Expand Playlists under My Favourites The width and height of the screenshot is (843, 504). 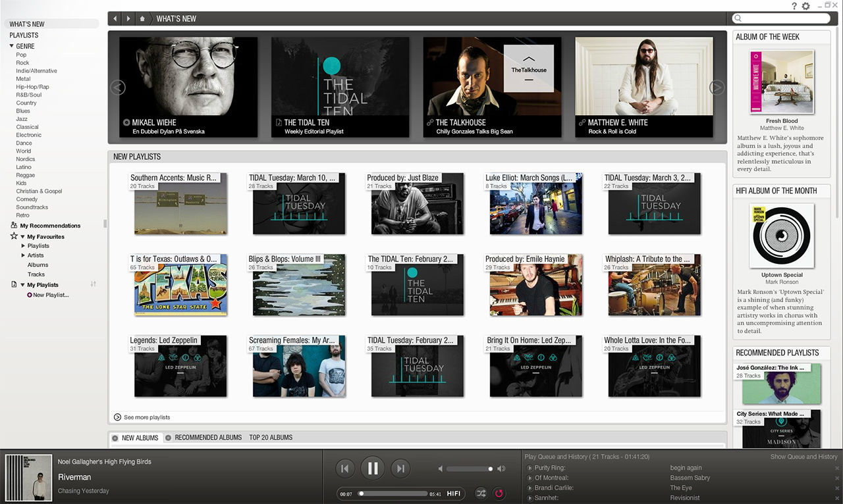point(23,245)
